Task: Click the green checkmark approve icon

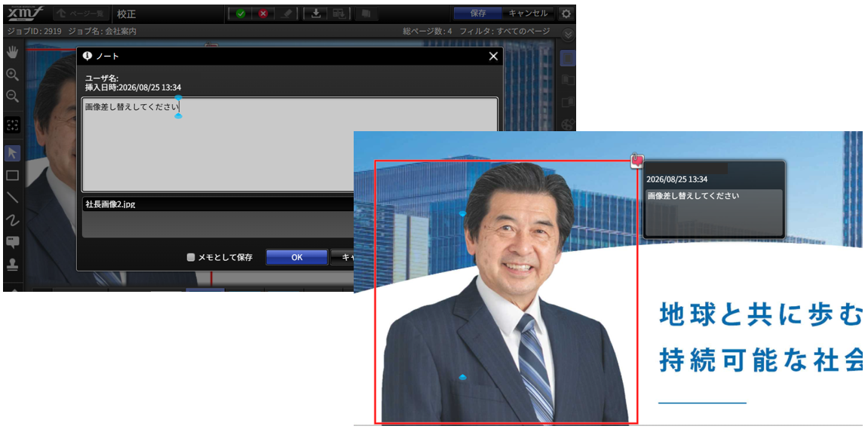Action: pos(241,14)
